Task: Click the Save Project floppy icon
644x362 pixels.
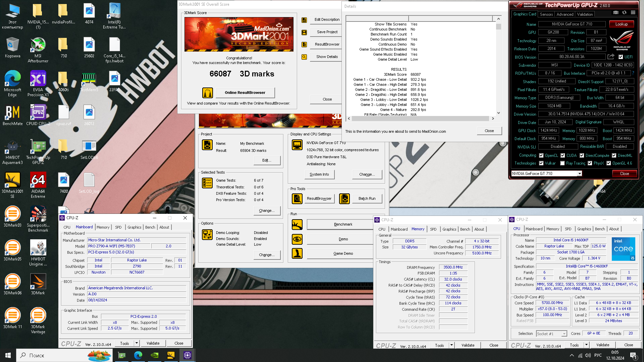Action: click(304, 32)
